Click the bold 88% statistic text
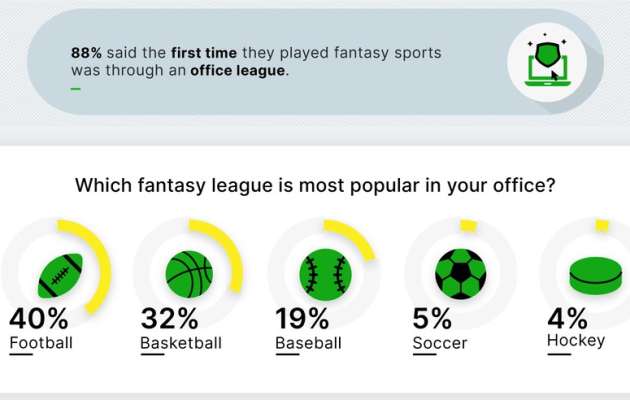This screenshot has width=630, height=400. pyautogui.click(x=86, y=52)
